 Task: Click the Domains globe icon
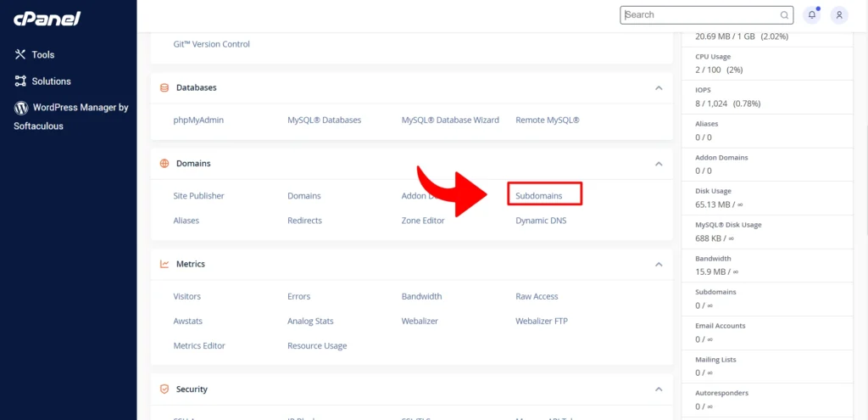tap(164, 164)
